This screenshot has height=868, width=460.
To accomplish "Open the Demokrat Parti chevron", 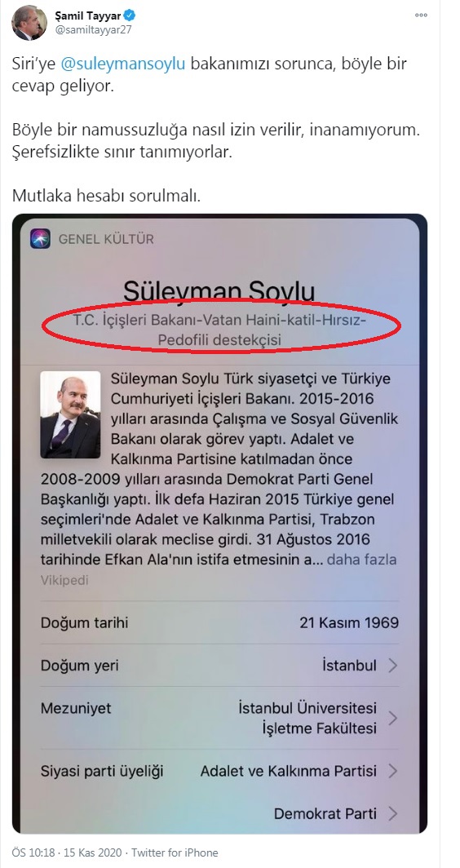I will click(392, 813).
